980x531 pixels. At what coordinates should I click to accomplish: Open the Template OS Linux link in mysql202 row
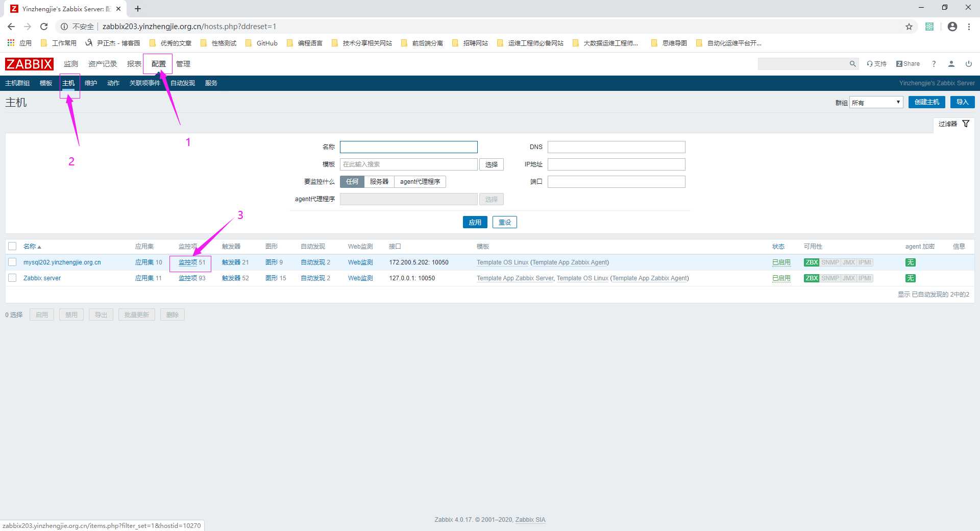tap(502, 262)
